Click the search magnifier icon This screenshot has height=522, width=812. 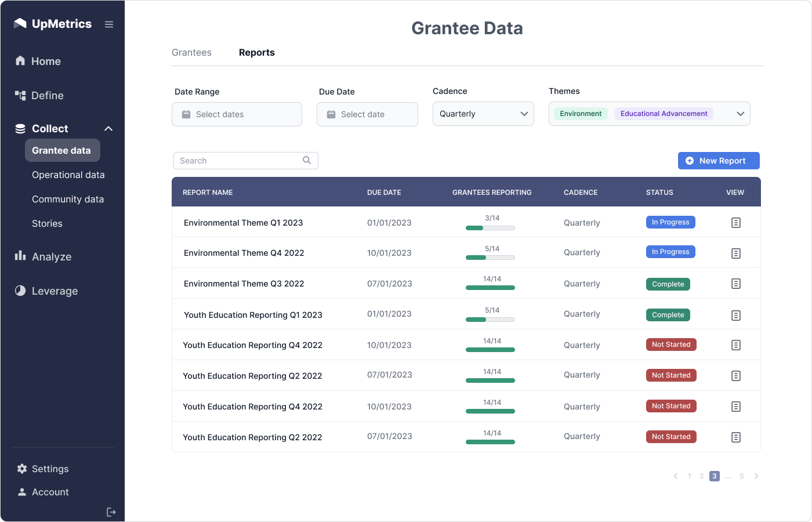tap(307, 161)
